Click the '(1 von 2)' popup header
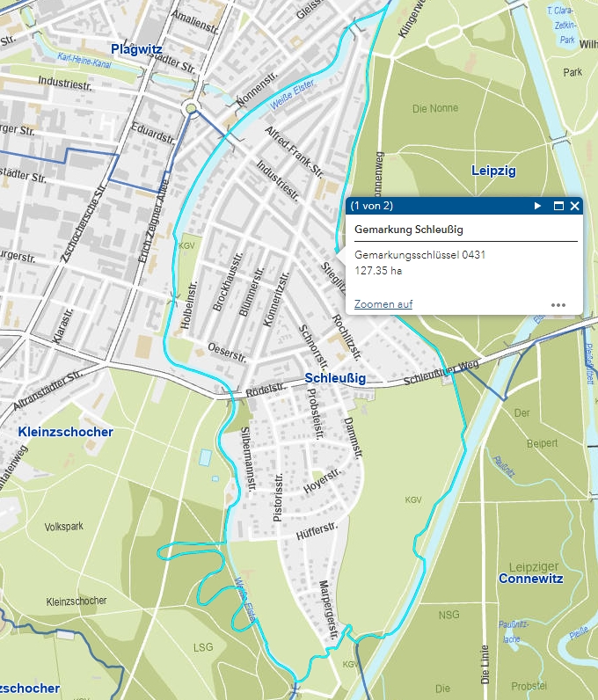This screenshot has width=598, height=700. [371, 206]
